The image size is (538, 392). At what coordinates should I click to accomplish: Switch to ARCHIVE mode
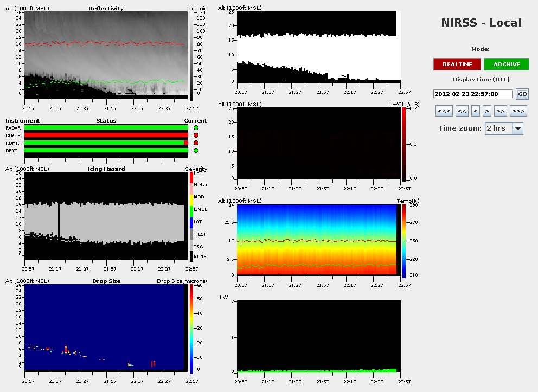[507, 64]
